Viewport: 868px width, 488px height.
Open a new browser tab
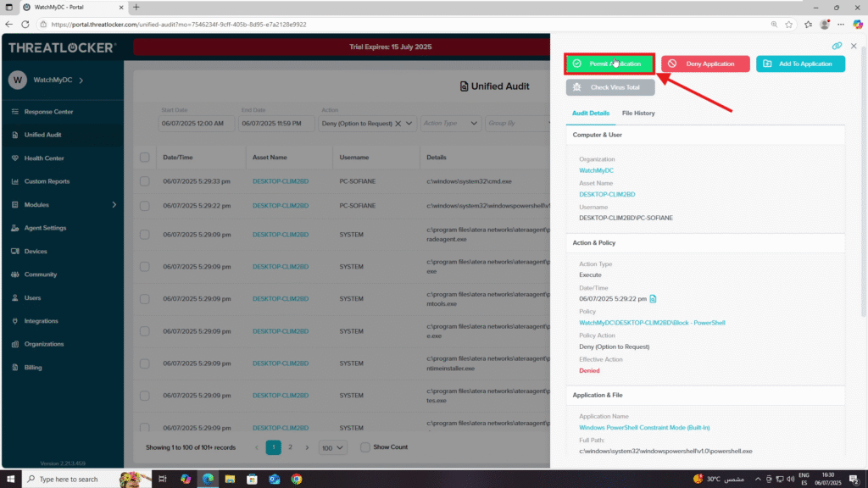[136, 7]
